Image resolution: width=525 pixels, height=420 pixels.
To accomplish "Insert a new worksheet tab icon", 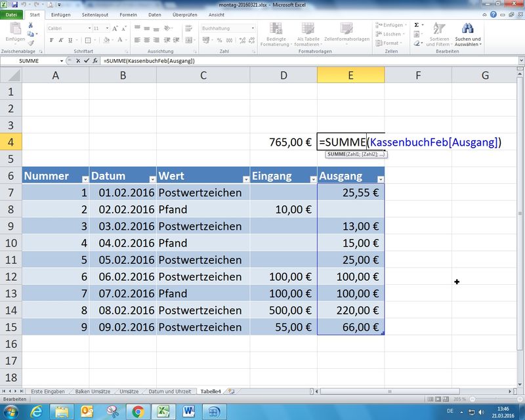I will coord(230,391).
